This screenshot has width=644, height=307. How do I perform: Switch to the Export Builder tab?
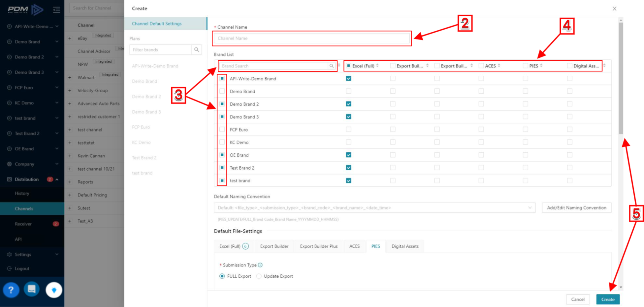point(274,246)
